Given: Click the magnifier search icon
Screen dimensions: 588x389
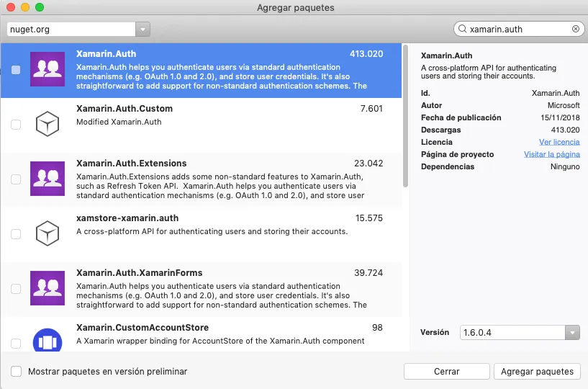Looking at the screenshot, I should [x=462, y=29].
